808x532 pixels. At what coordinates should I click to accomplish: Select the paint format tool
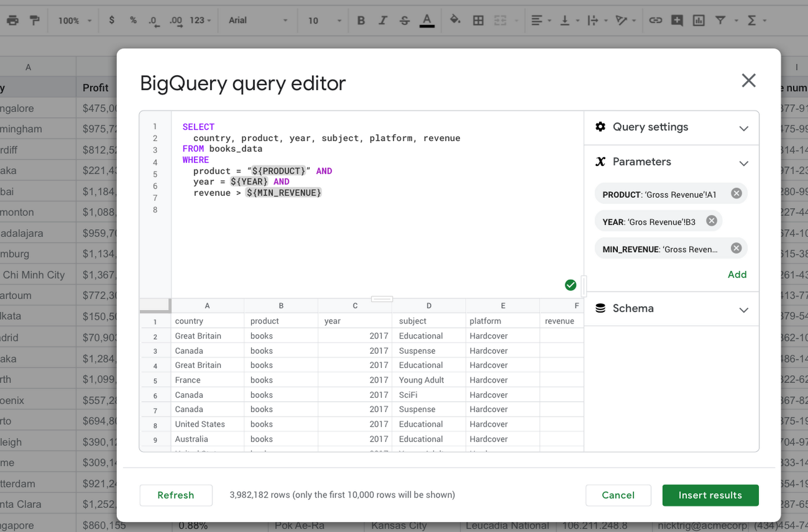click(35, 20)
